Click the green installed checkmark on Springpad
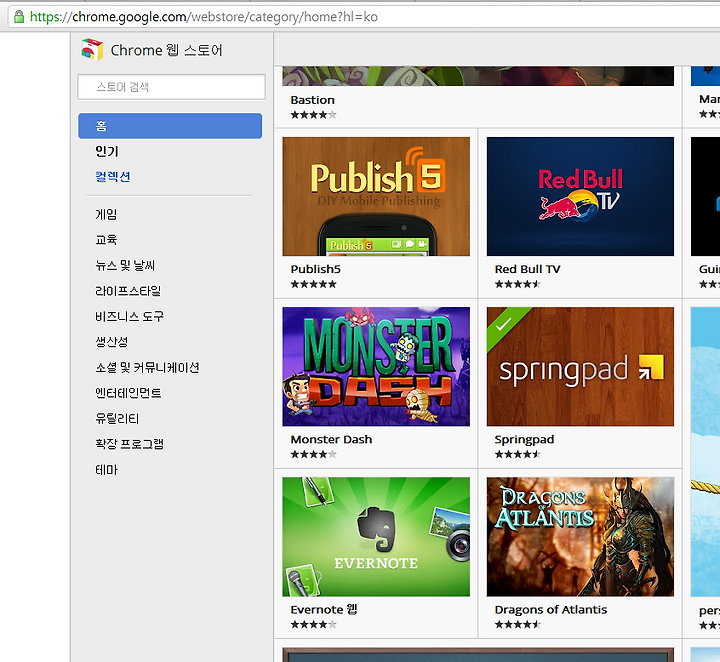720x662 pixels. tap(502, 323)
